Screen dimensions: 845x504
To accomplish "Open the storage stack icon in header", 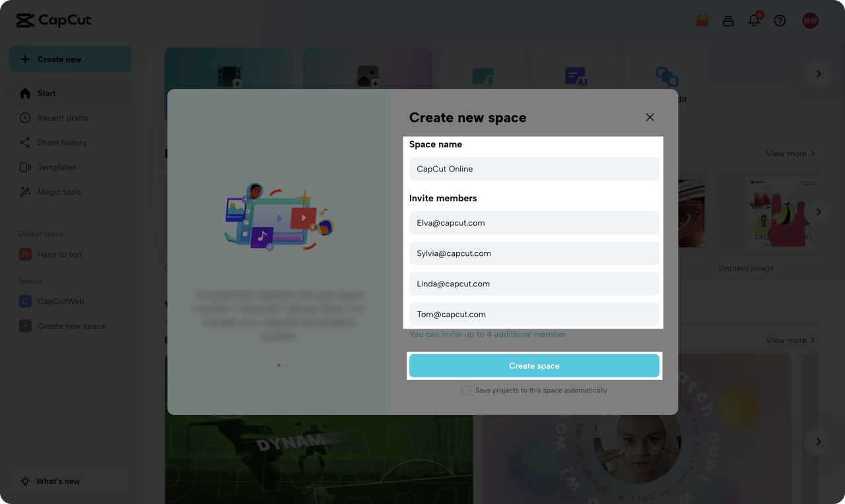I will point(728,20).
